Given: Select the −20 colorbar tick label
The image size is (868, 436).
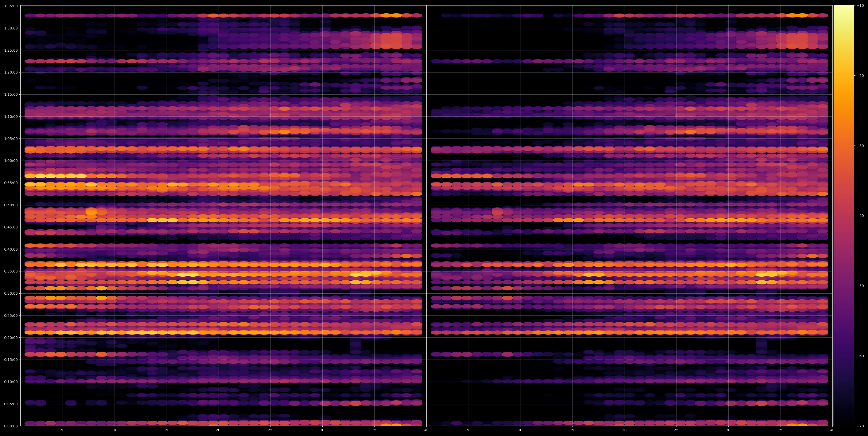Looking at the screenshot, I should pyautogui.click(x=860, y=76).
